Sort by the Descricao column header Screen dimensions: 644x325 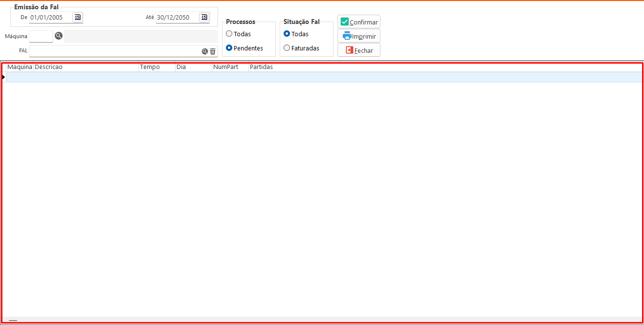pos(86,67)
